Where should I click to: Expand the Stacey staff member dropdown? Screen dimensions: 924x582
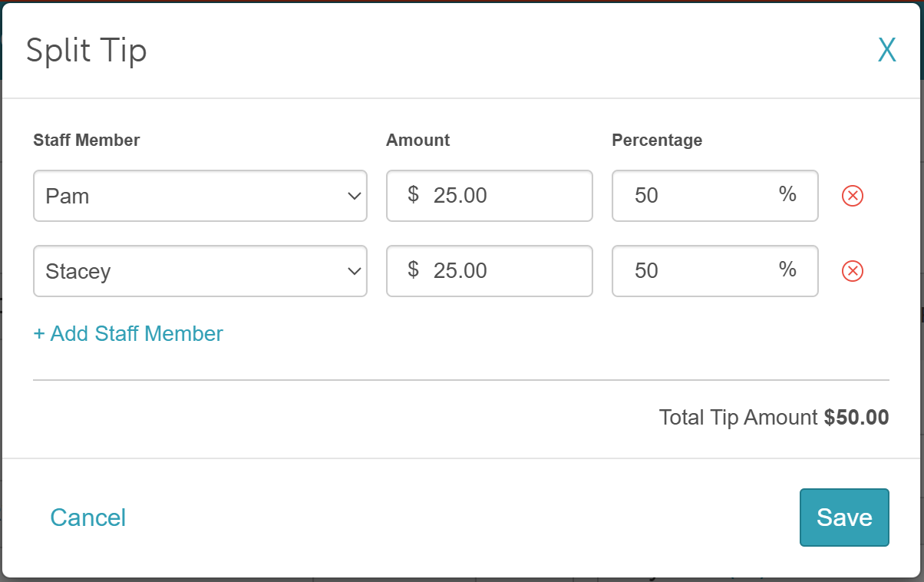point(200,271)
